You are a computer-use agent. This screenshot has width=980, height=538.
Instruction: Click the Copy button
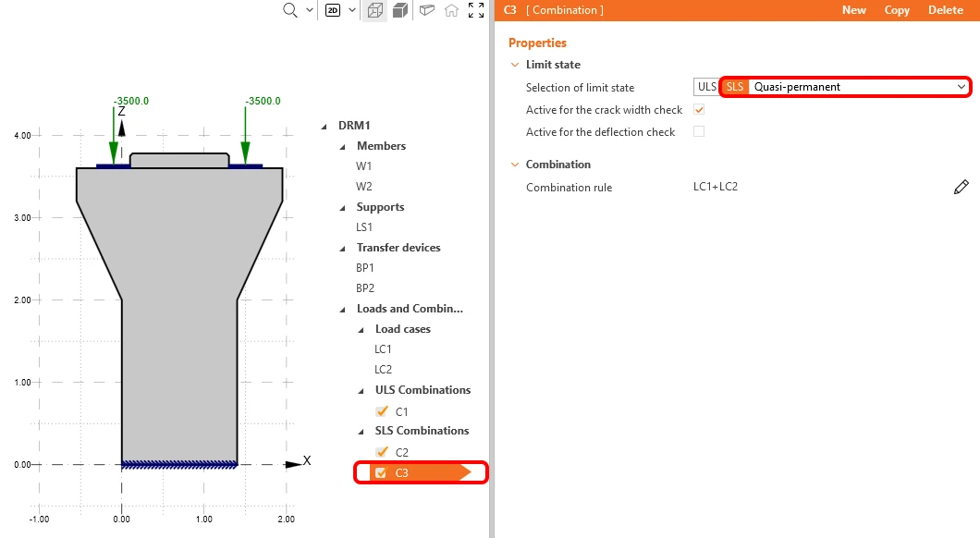click(x=896, y=10)
